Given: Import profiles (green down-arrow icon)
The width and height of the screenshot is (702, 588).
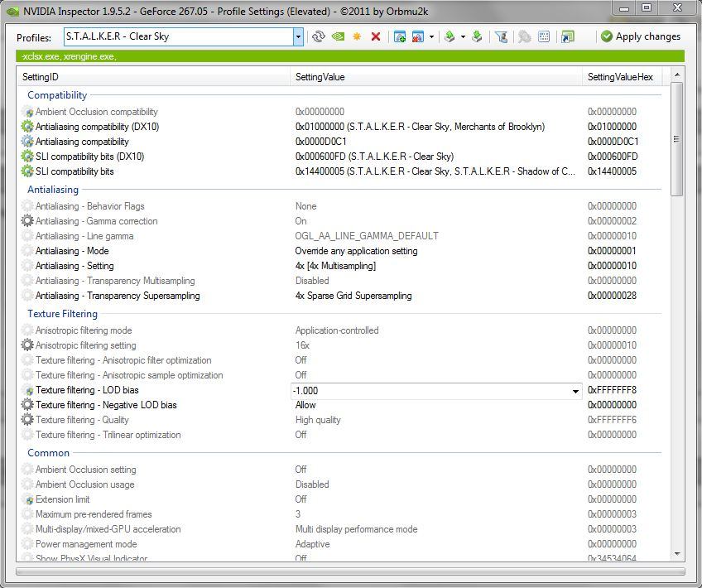Looking at the screenshot, I should click(x=477, y=36).
